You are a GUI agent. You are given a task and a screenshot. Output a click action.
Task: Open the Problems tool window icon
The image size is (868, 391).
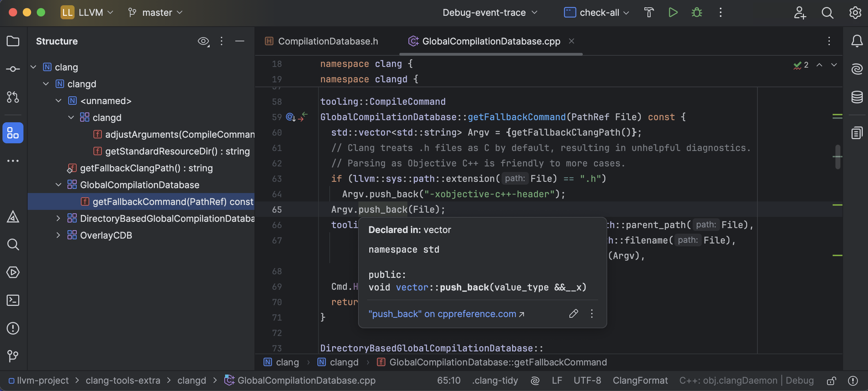point(13,328)
